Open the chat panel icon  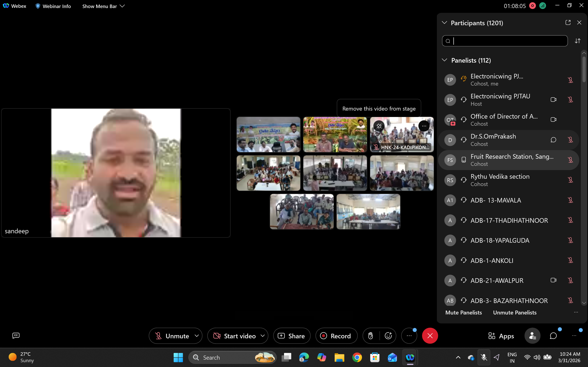point(553,336)
